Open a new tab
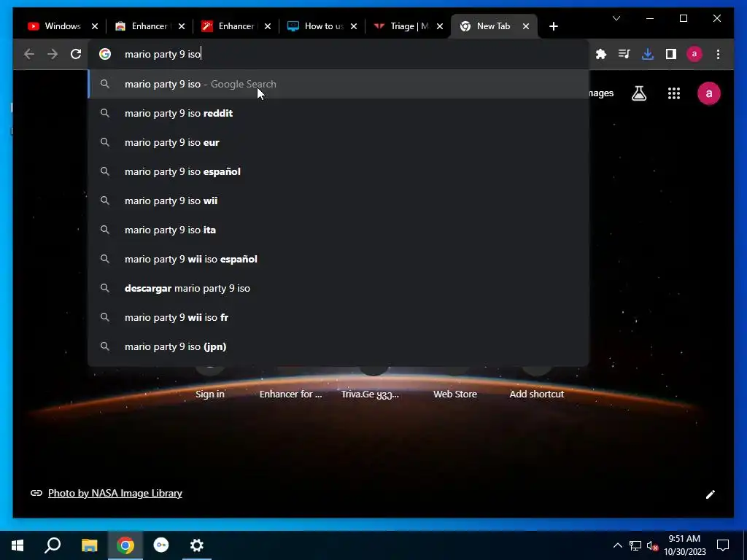Image resolution: width=747 pixels, height=560 pixels. point(553,27)
